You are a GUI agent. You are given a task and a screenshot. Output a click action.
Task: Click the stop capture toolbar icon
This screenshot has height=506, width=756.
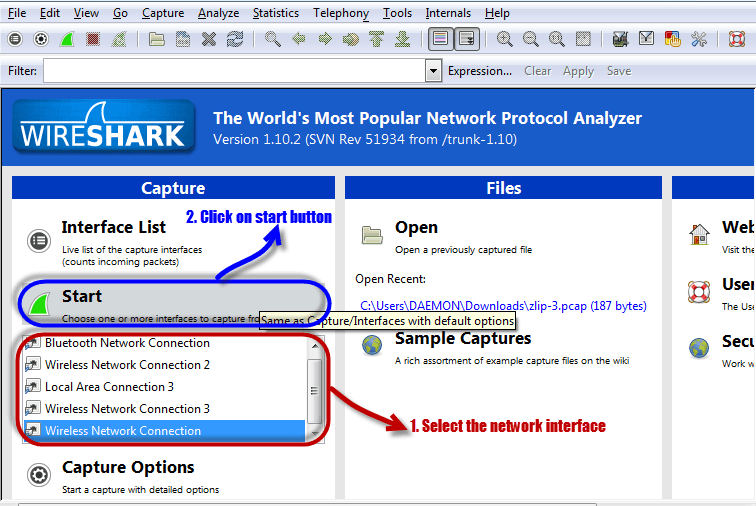point(93,39)
